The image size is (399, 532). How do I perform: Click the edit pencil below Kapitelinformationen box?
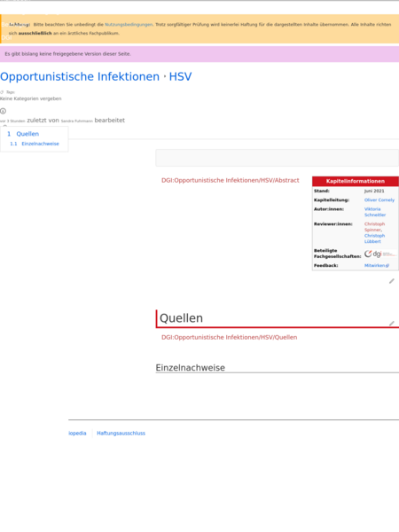(392, 281)
